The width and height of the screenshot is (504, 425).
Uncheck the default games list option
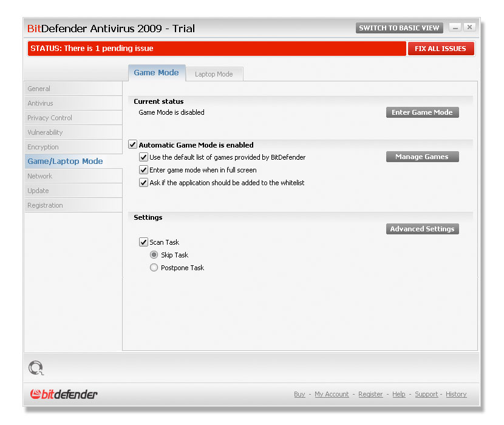click(x=143, y=157)
